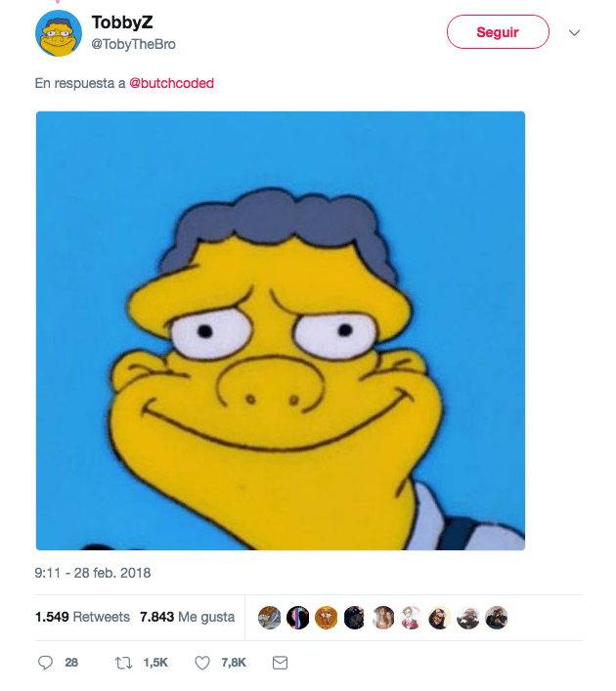Click the tweet timestamp 9:11 - 28 feb. 2018
Screen dimensions: 616x691
93,573
